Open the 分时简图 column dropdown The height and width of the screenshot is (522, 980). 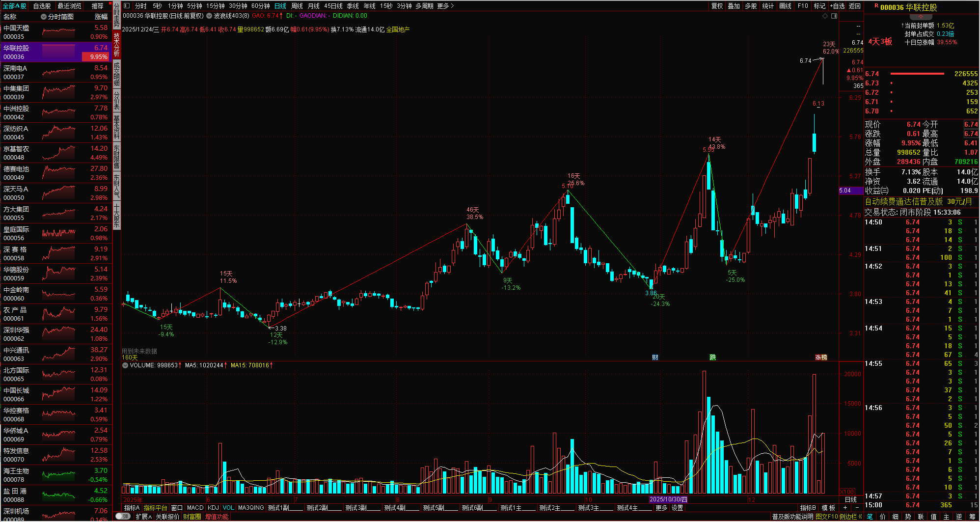(x=44, y=17)
